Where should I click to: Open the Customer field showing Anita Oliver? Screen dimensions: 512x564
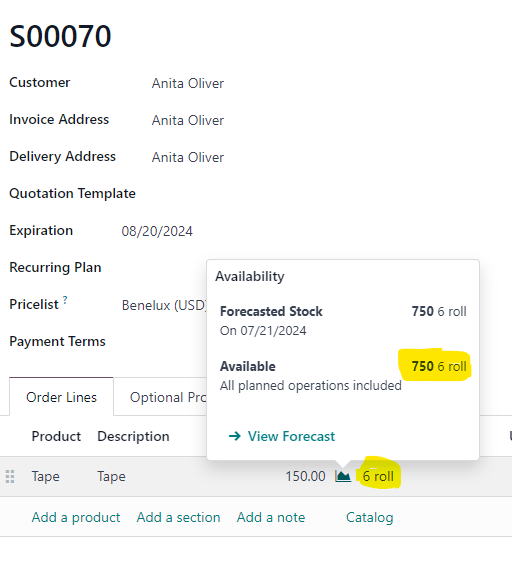click(x=188, y=83)
